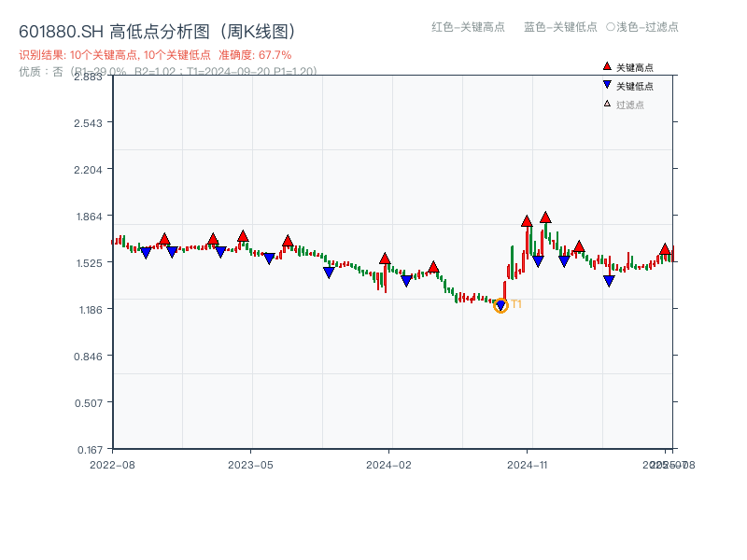Click the red 识别结果 summary line
The width and height of the screenshot is (747, 560).
[155, 55]
